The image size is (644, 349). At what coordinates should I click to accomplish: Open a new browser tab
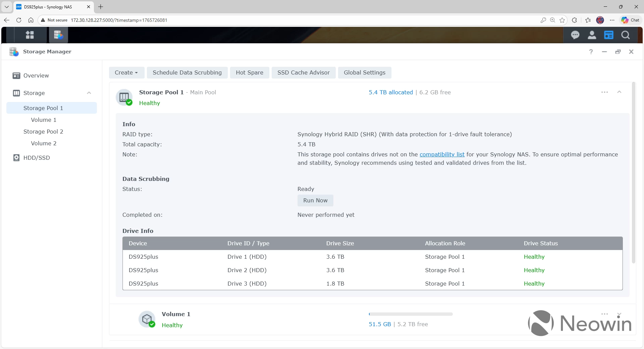[x=101, y=7]
